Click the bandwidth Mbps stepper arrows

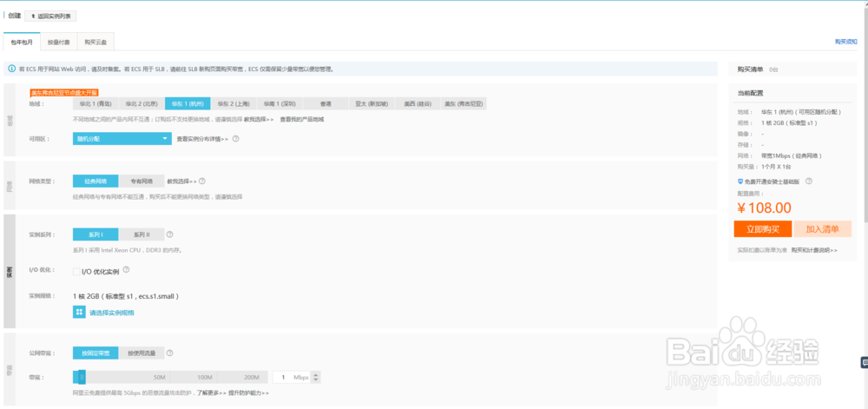[316, 378]
